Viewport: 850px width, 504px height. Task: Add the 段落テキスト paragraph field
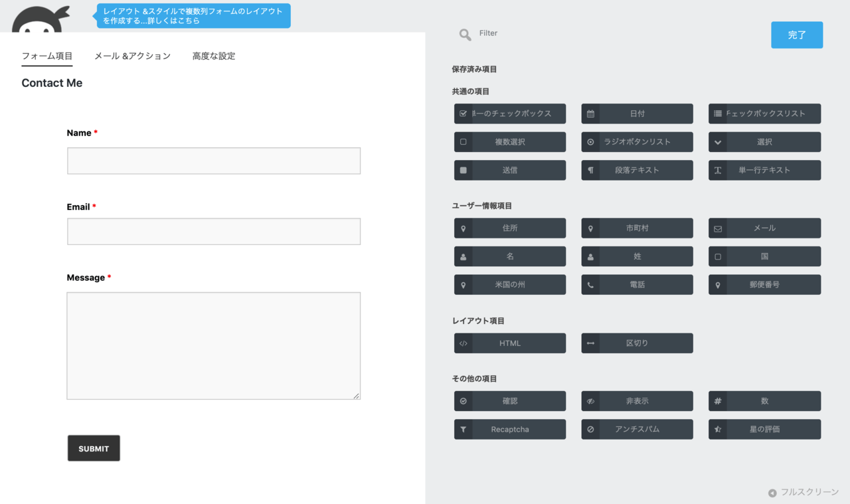coord(637,170)
